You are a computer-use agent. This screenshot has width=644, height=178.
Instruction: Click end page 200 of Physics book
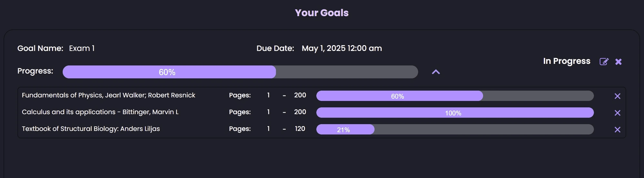pos(300,95)
